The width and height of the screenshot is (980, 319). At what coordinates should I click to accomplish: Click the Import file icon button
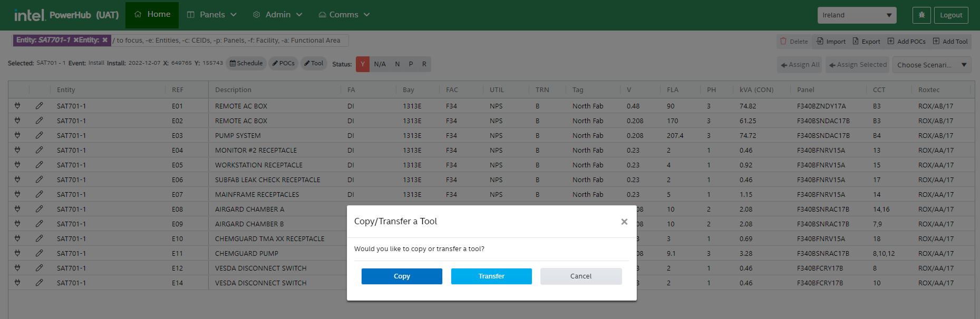[x=831, y=41]
